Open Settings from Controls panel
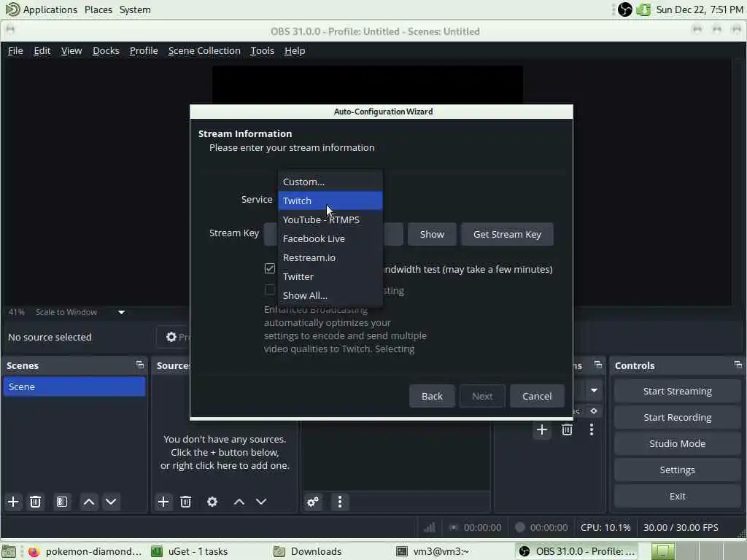This screenshot has height=560, width=747. tap(678, 470)
